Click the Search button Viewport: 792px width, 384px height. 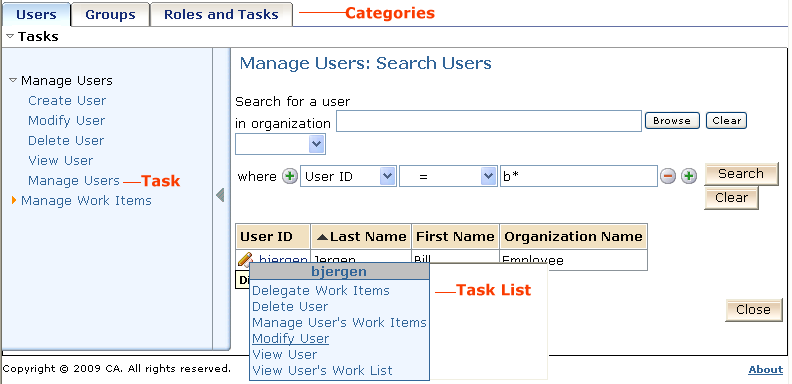coord(741,174)
